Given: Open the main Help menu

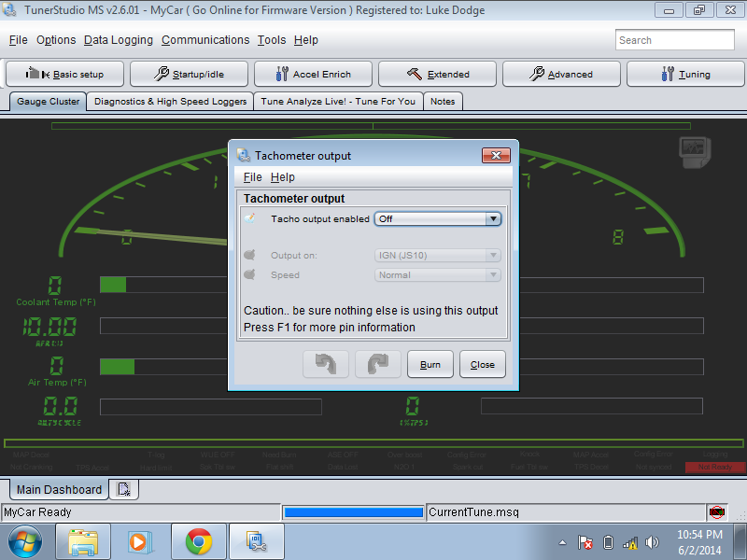Looking at the screenshot, I should (306, 40).
